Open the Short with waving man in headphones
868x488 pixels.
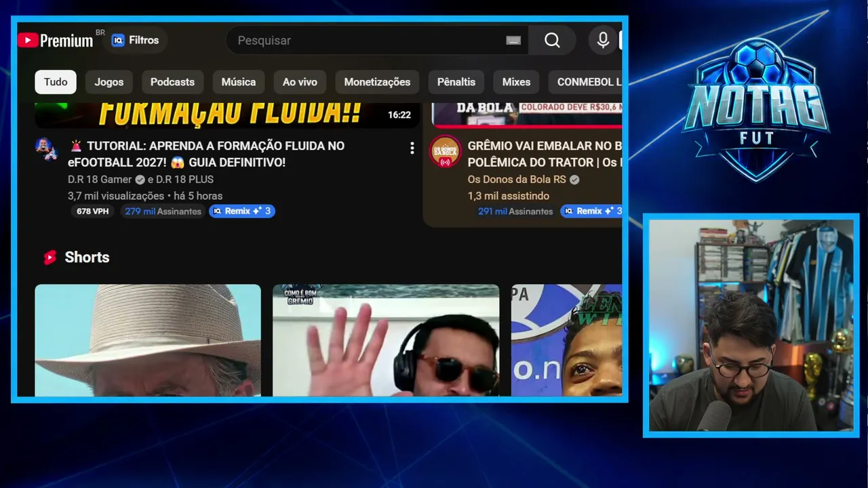click(x=386, y=340)
